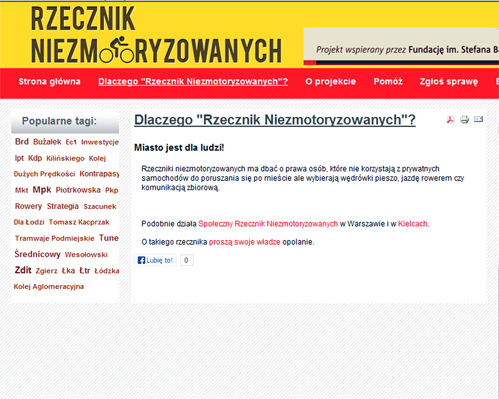The height and width of the screenshot is (399, 499).
Task: Click the 'Ipt' tag
Action: (19, 158)
